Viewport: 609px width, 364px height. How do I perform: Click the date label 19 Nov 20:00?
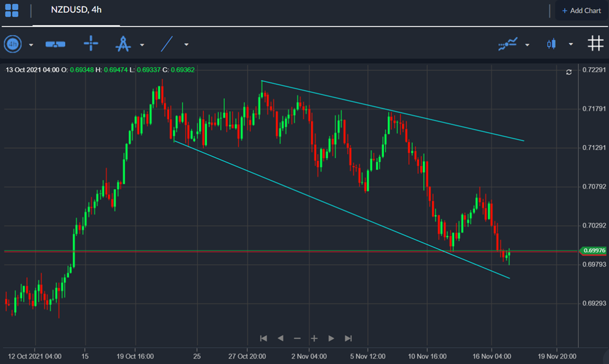pyautogui.click(x=556, y=356)
